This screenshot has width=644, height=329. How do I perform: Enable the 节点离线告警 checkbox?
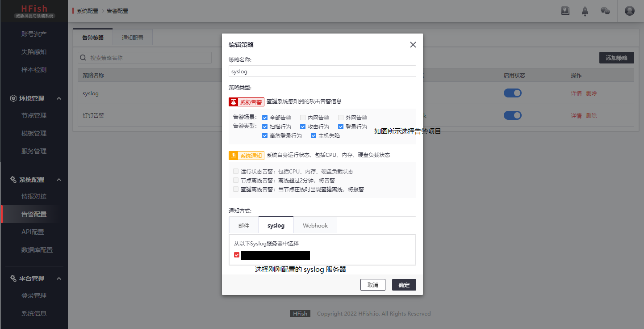(236, 180)
